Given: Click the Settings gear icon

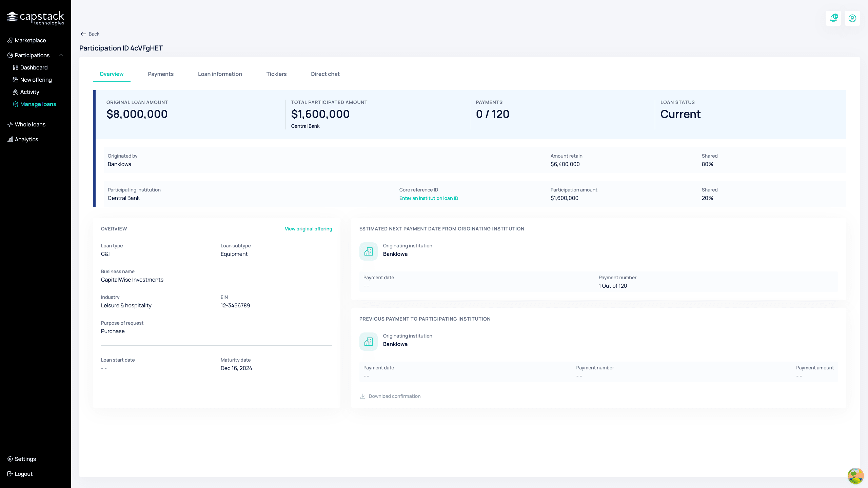Looking at the screenshot, I should click(10, 459).
